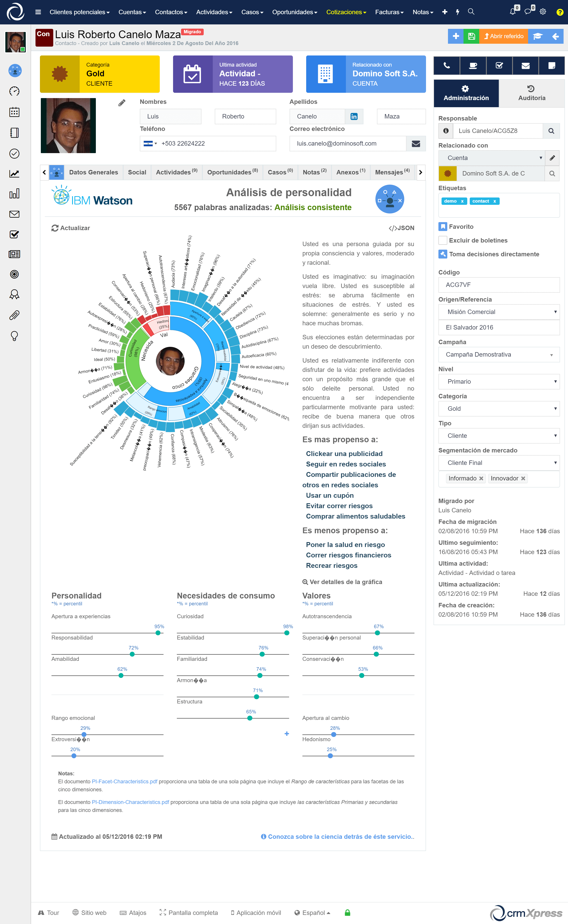Open Conozca sobre la ciencia link
The width and height of the screenshot is (568, 924).
pyautogui.click(x=338, y=837)
